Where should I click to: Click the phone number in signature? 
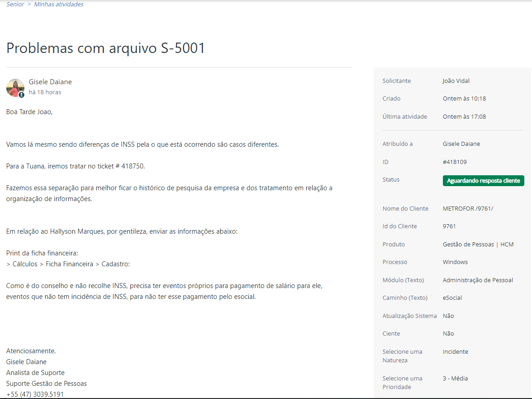click(x=35, y=394)
